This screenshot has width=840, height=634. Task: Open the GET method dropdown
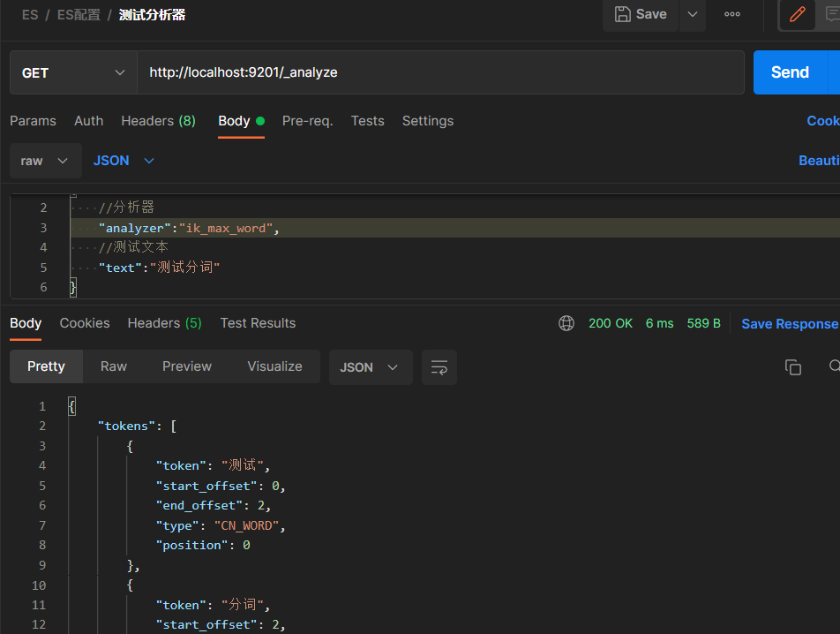[x=73, y=72]
